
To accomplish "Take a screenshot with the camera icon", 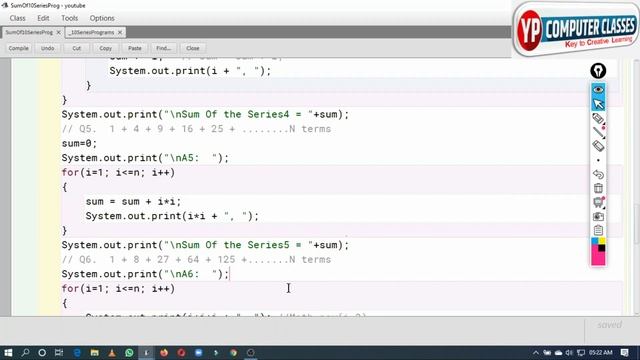I will 598,216.
